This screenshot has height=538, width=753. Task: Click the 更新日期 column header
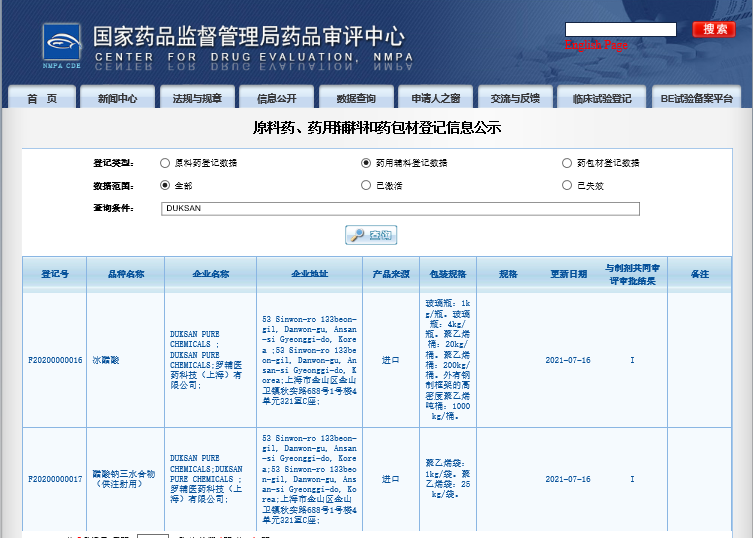click(x=569, y=274)
